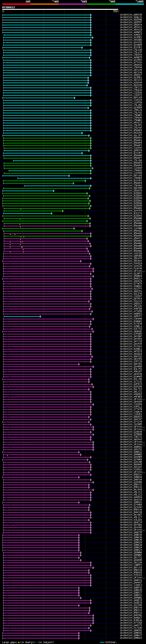
Task: Select the AV386612 query label
Action: click(x=8, y=7)
